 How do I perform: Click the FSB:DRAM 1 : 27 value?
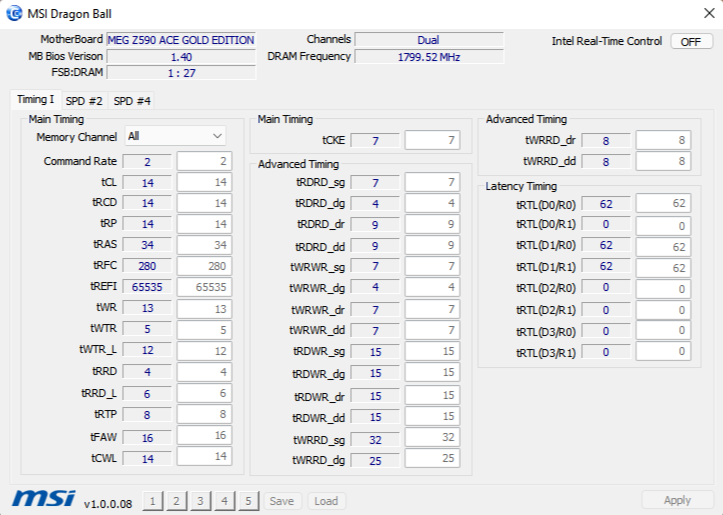tap(181, 73)
